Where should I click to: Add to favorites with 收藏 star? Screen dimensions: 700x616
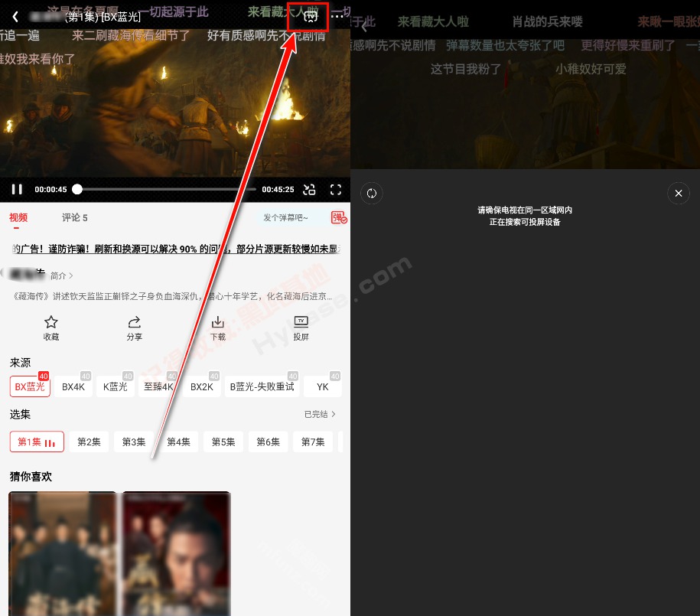click(51, 328)
